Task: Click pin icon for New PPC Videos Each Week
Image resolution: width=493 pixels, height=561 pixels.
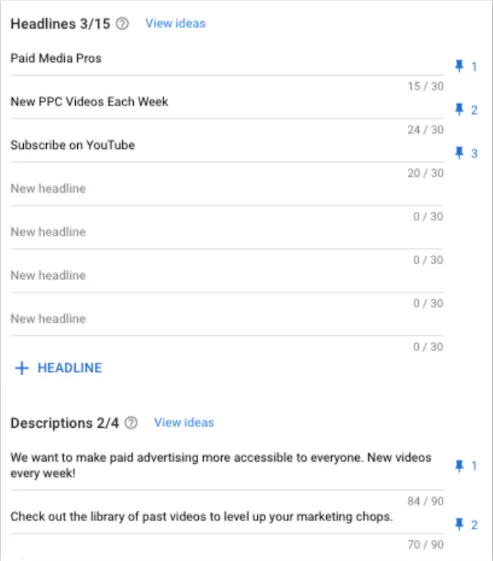Action: [459, 109]
